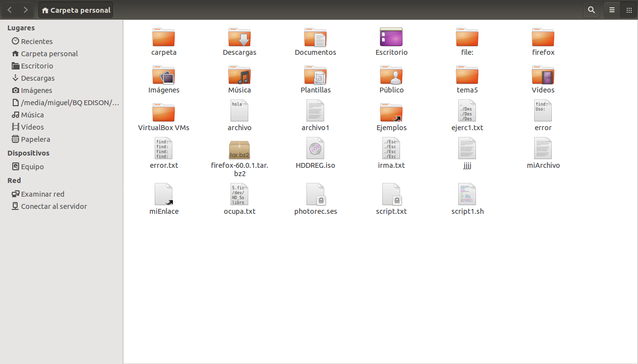
Task: Switch to icon grid view
Action: coord(628,10)
